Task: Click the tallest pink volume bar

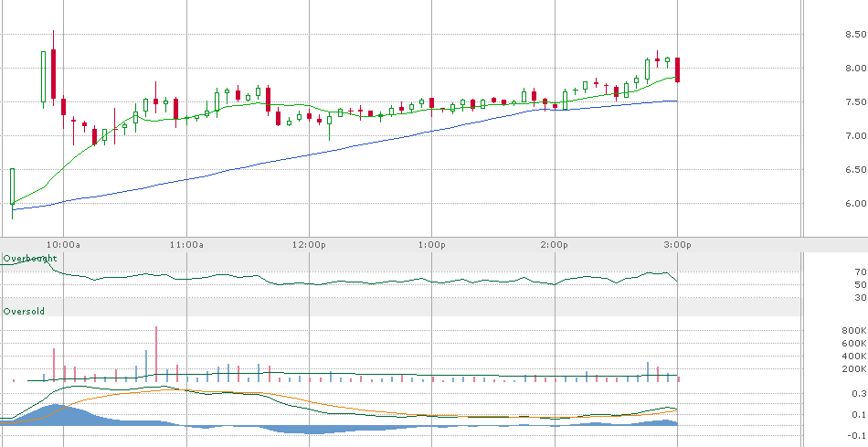Action: (x=156, y=355)
